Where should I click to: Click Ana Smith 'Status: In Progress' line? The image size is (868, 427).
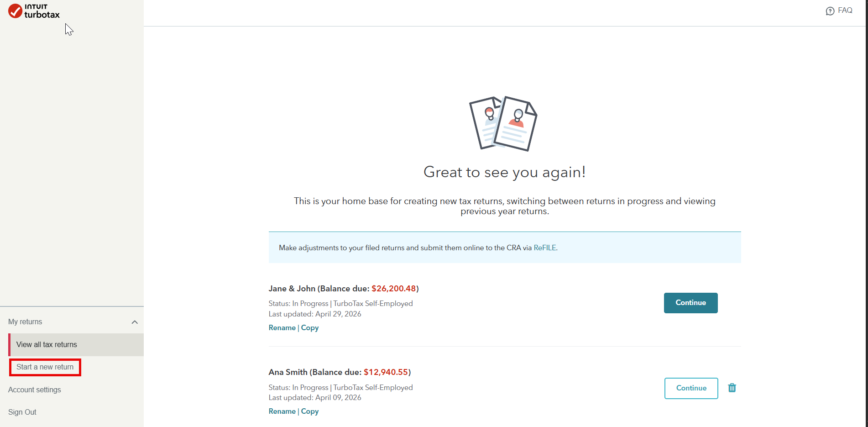click(341, 388)
